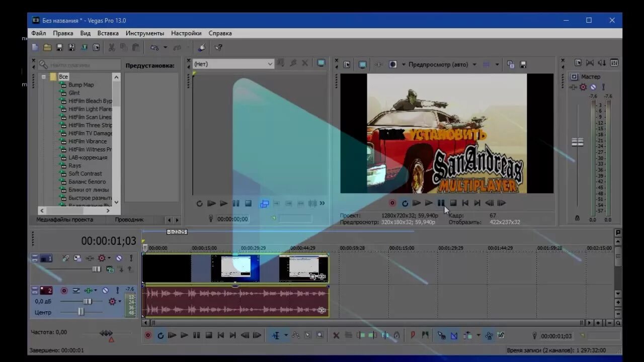Click the Paste clipboard icon

click(135, 47)
